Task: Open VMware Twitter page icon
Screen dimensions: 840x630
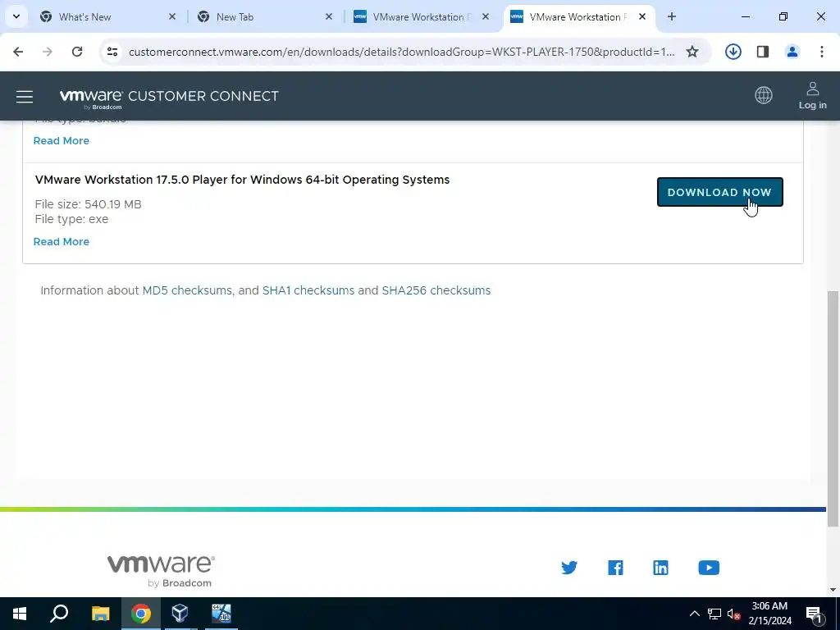Action: pos(569,568)
